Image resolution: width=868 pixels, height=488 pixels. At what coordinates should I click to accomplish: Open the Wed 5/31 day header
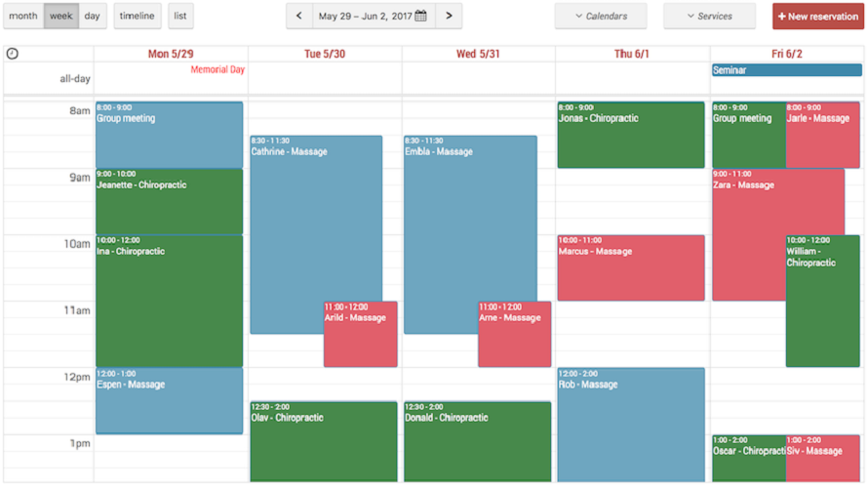478,54
